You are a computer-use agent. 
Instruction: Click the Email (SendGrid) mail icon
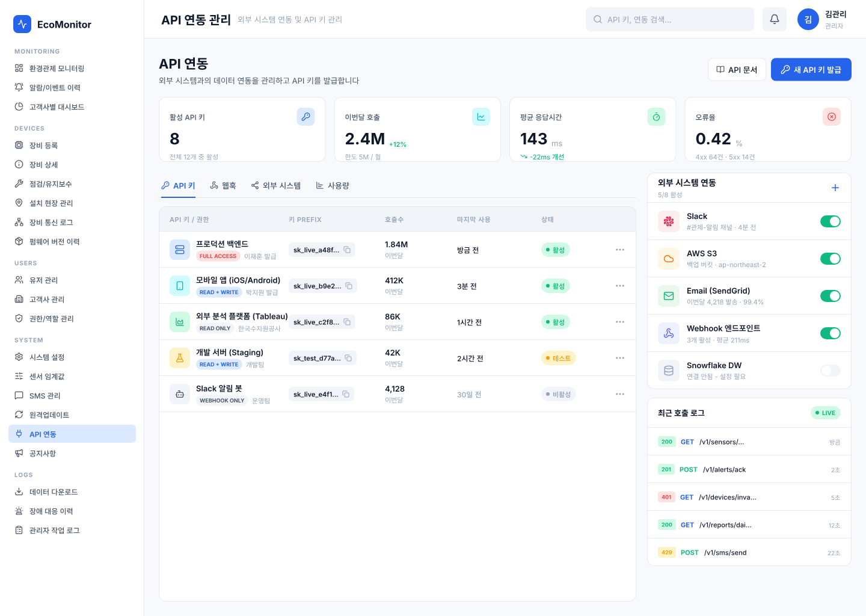[x=669, y=296]
